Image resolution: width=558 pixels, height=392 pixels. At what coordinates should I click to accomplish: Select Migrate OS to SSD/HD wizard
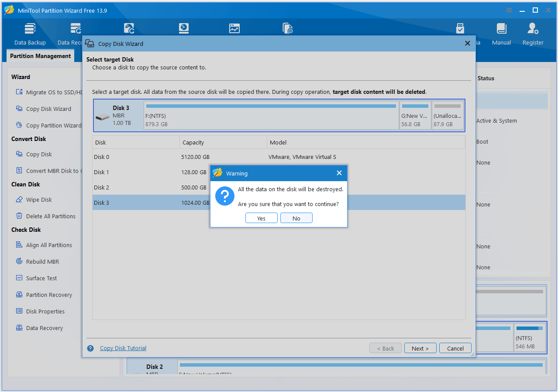point(49,92)
